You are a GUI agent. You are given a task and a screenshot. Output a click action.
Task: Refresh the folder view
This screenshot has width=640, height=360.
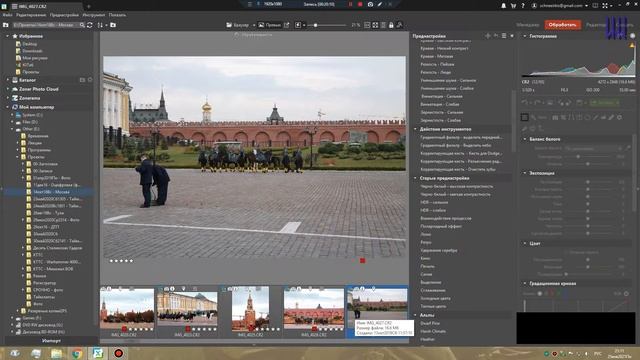[x=90, y=25]
